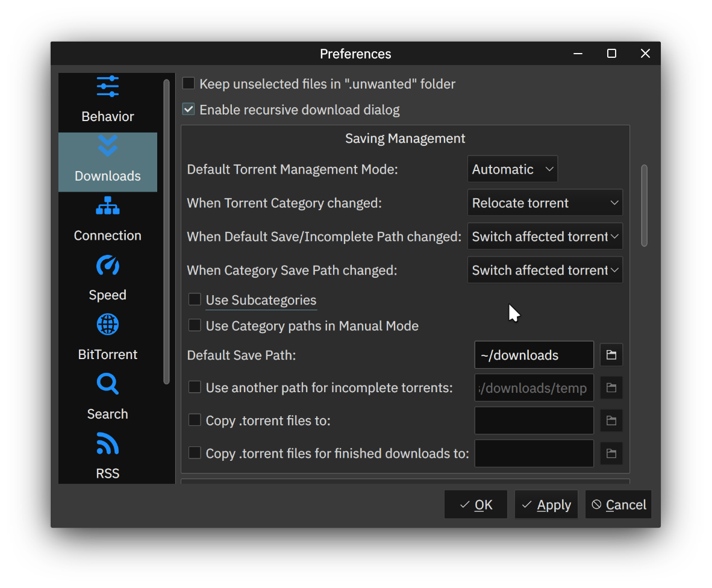Browse folder for Default Save Path

[611, 355]
